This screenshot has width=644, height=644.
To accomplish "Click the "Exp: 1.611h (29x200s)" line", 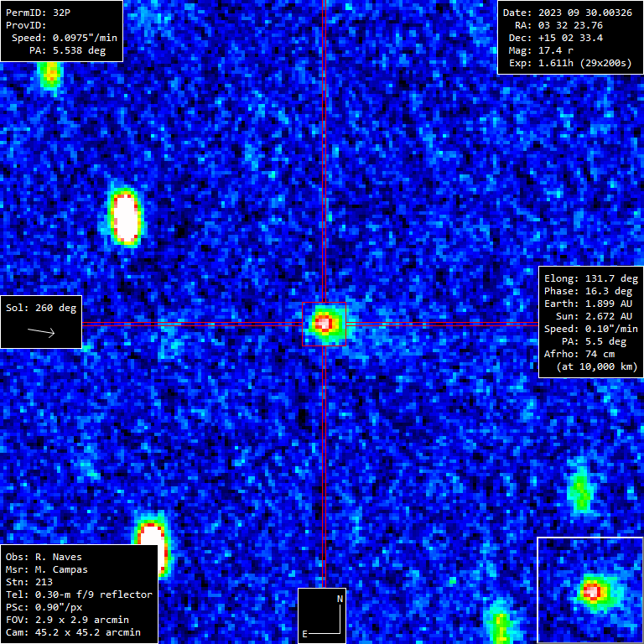I will [570, 63].
